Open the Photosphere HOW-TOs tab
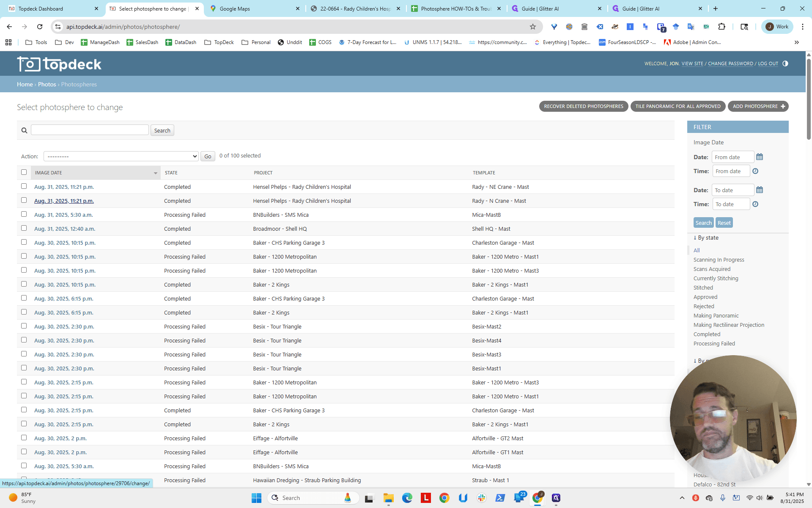 click(455, 8)
